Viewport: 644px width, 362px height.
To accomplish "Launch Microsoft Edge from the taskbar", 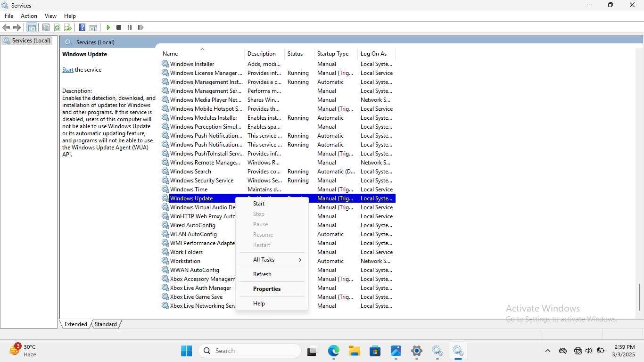I will point(334,351).
